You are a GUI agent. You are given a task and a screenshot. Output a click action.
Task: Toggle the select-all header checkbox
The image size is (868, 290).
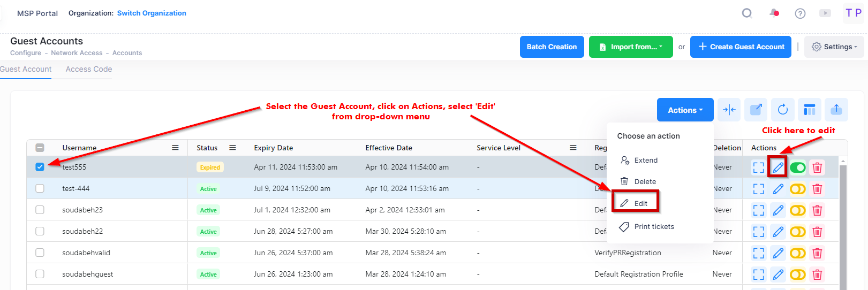pos(40,148)
